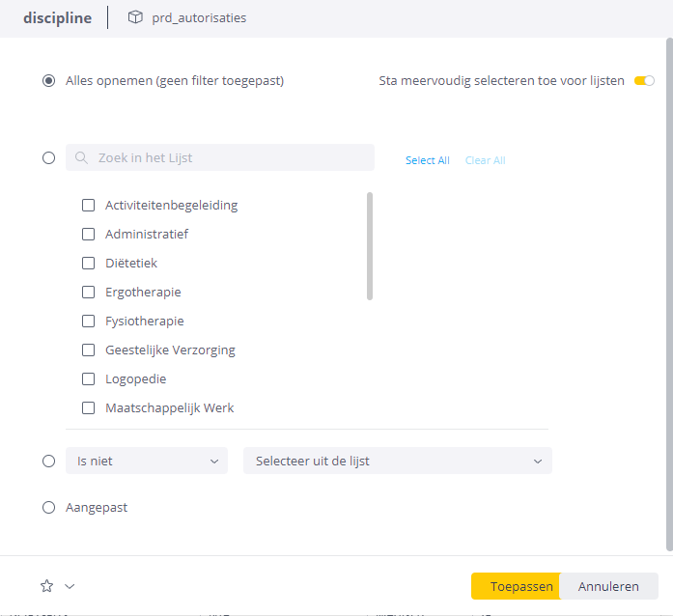Screen dimensions: 673x616
Task: Click the 'Zoek in het Lijst' search field
Action: coord(232,157)
